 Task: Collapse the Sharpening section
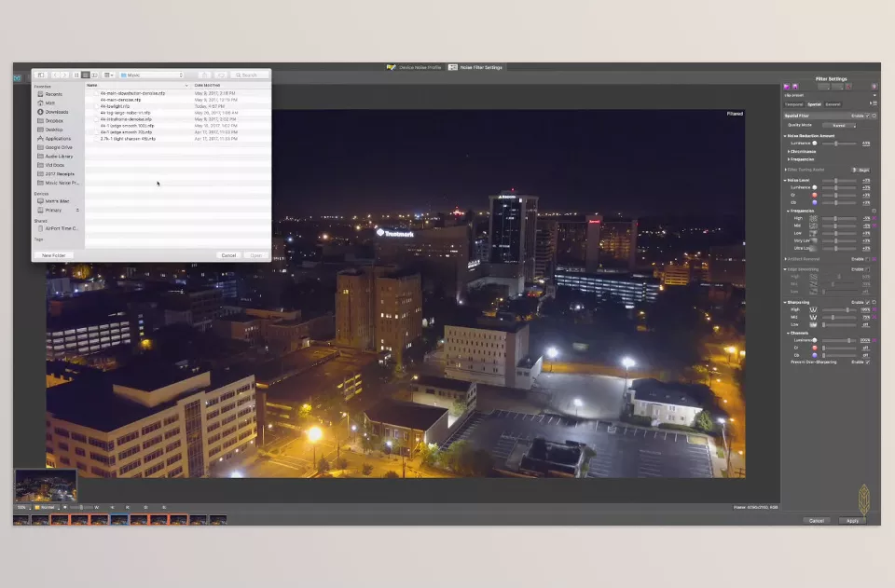coord(785,302)
